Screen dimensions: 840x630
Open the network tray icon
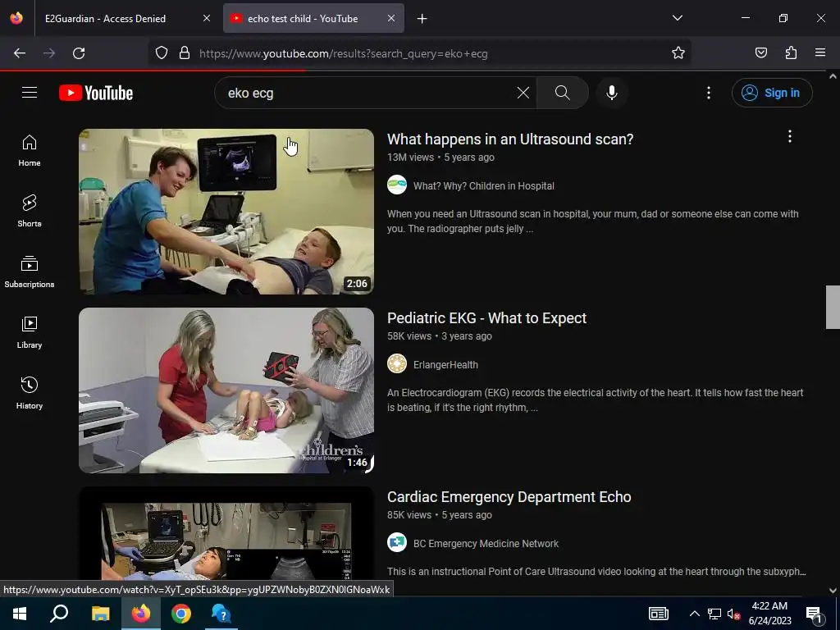pyautogui.click(x=714, y=614)
